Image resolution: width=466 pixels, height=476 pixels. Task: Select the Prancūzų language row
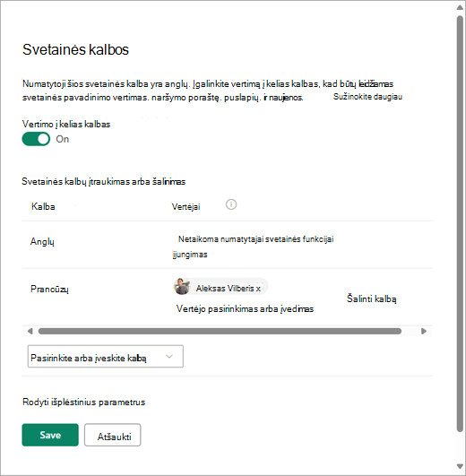pyautogui.click(x=227, y=297)
